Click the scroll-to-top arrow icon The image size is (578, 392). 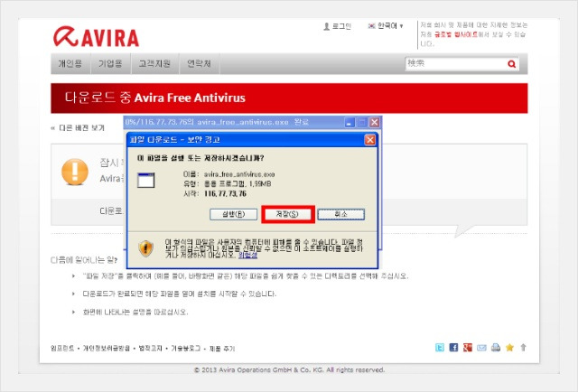point(523,348)
